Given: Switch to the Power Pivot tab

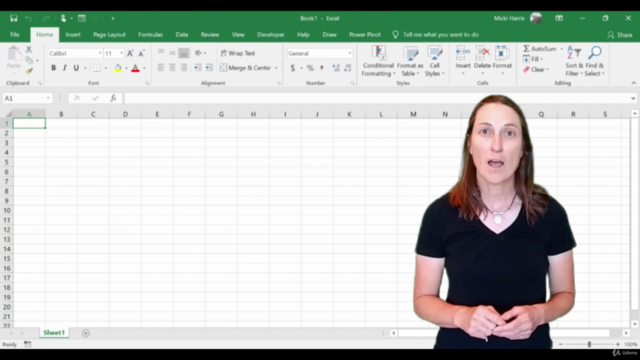Looking at the screenshot, I should click(365, 35).
